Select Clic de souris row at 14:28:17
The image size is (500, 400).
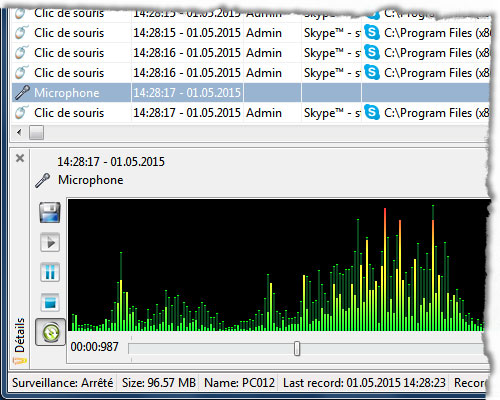[x=251, y=113]
